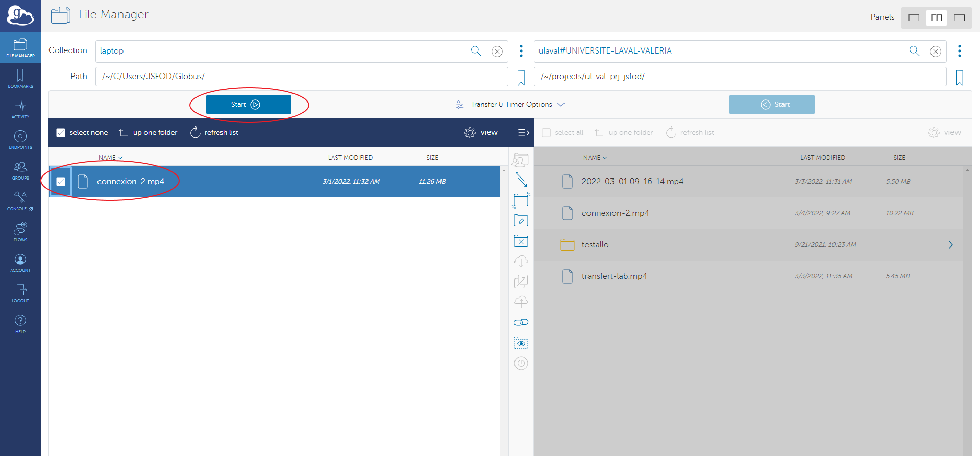This screenshot has width=980, height=456.
Task: Open Account in sidebar
Action: 20,263
